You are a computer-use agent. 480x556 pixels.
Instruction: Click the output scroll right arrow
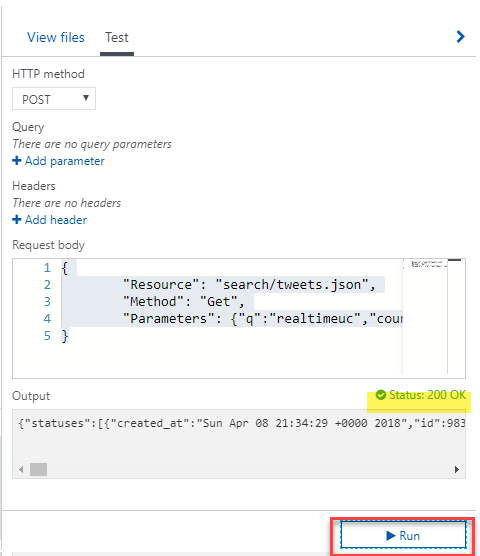(x=457, y=469)
